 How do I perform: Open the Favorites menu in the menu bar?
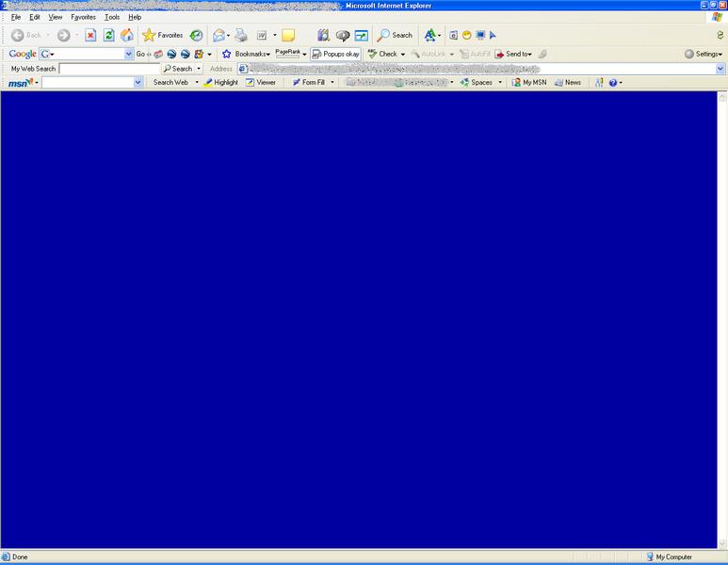[83, 17]
